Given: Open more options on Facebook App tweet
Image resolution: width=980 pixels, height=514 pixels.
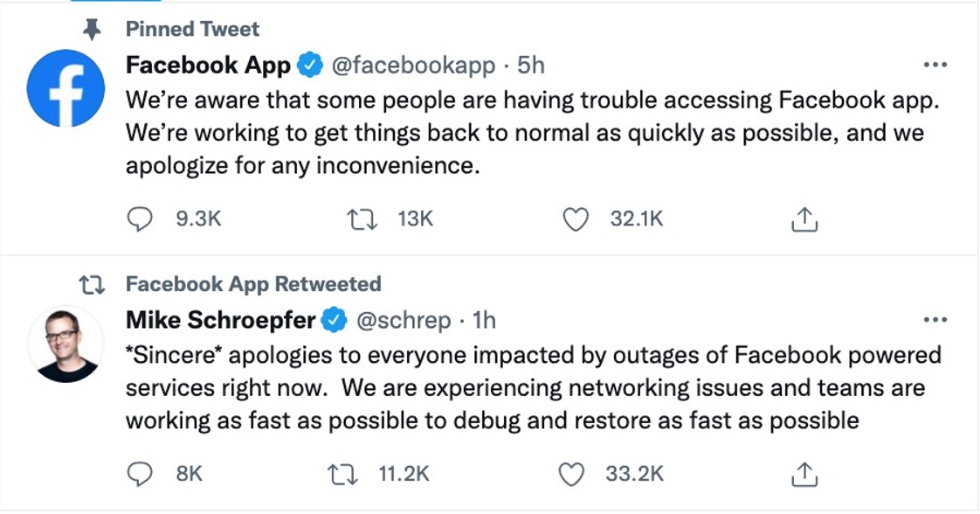Looking at the screenshot, I should pos(935,65).
